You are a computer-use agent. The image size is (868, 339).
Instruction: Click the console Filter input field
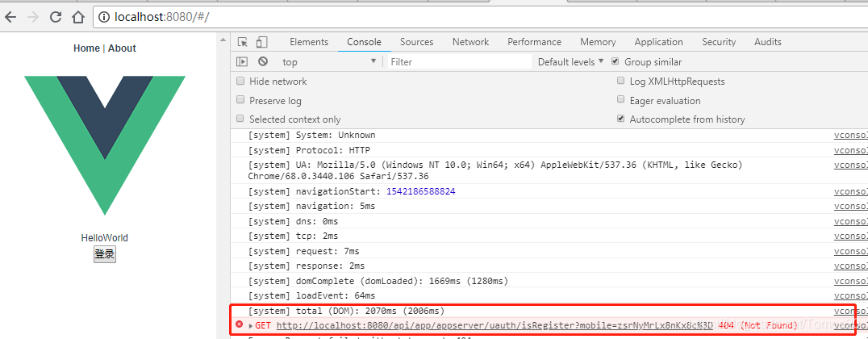tap(459, 62)
